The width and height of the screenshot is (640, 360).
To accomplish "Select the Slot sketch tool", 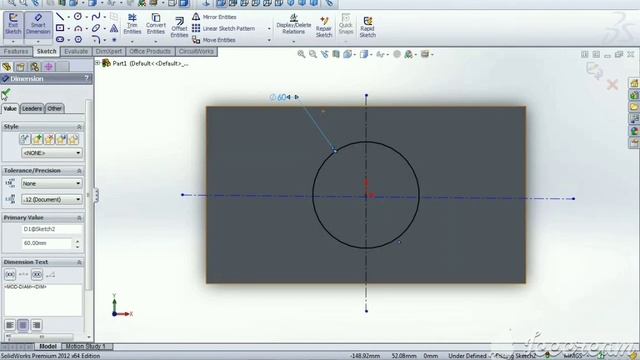I will pyautogui.click(x=60, y=40).
